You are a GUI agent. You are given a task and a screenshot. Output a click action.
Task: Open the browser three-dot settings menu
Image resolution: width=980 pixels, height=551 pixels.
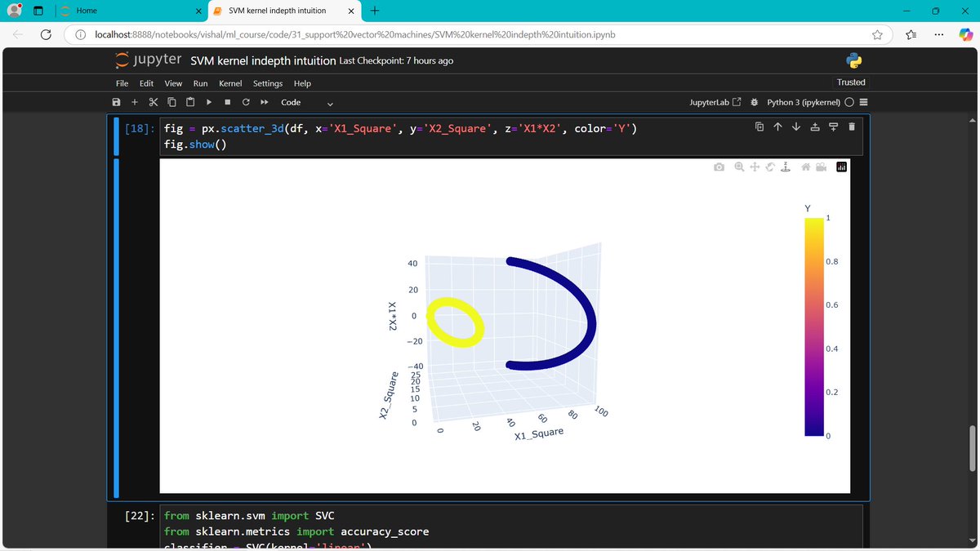938,34
